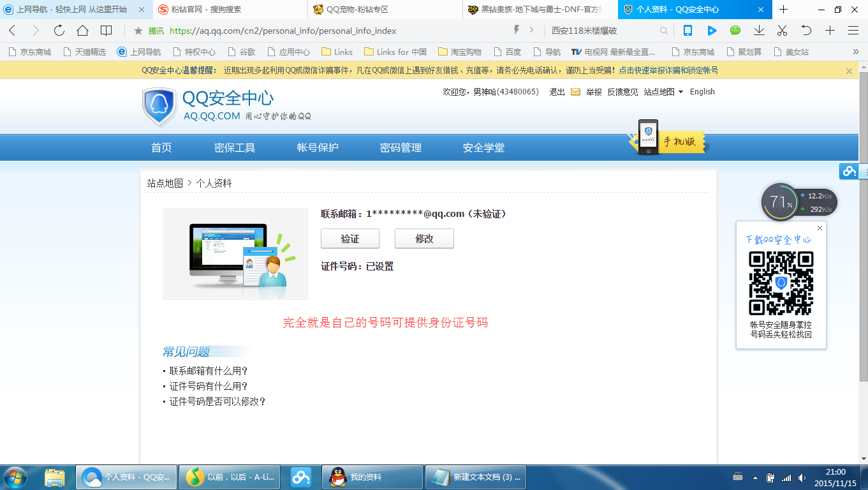Viewport: 868px width, 490px height.
Task: Open the downloads arrow icon
Action: [759, 30]
